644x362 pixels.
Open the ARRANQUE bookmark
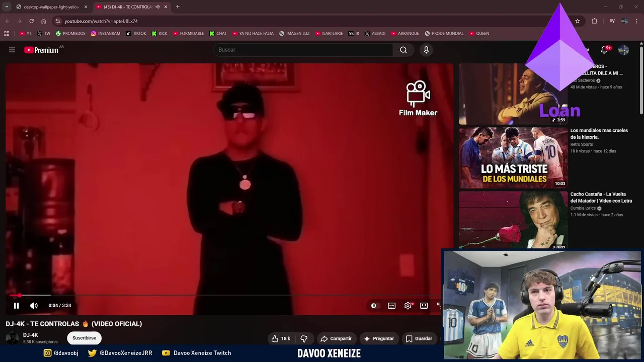pos(405,34)
